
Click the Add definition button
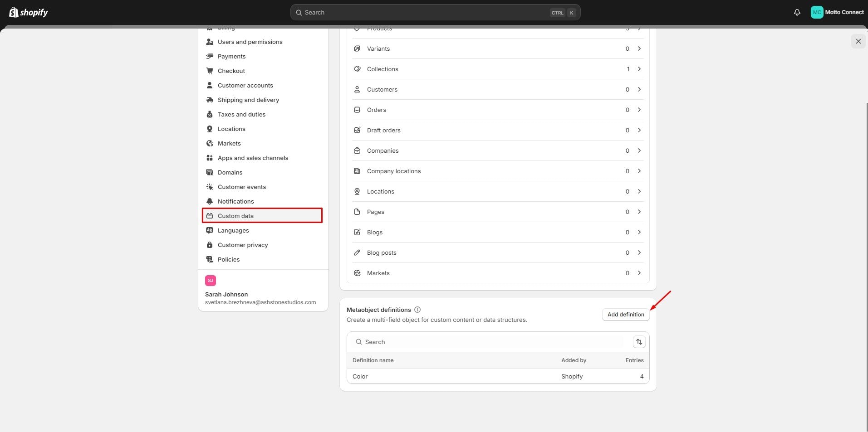[625, 314]
